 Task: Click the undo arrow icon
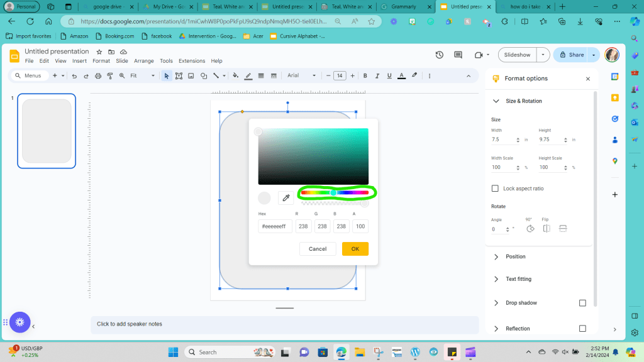pyautogui.click(x=74, y=75)
